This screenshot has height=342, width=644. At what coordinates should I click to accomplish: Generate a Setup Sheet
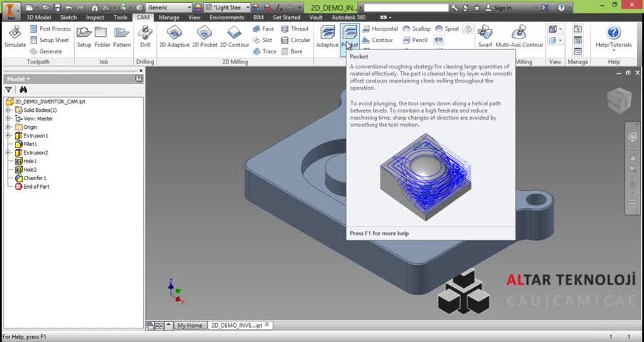coord(49,40)
